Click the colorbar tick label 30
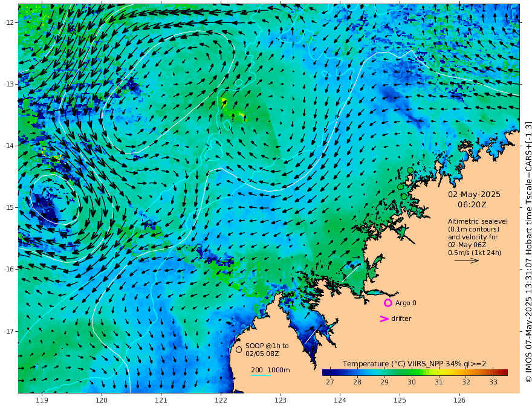The height and width of the screenshot is (411, 532). [412, 382]
